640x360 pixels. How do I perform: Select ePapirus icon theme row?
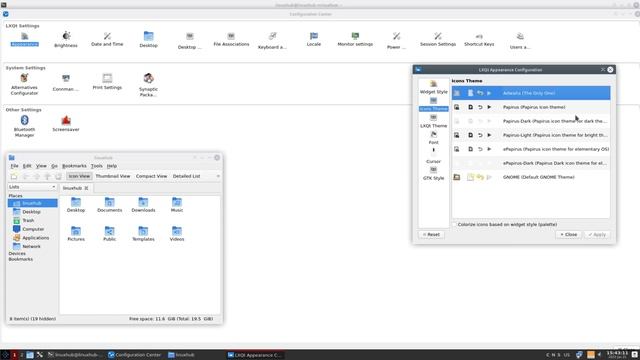pos(531,149)
